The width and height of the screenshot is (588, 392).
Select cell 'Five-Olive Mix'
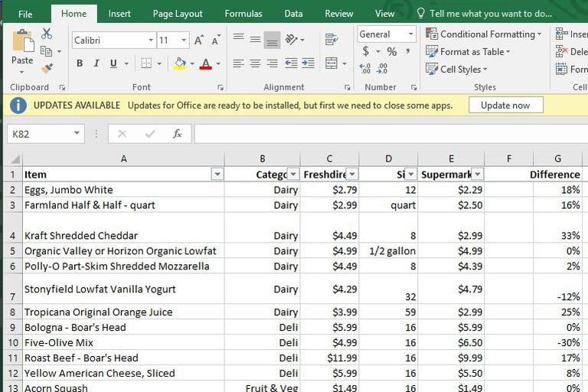click(123, 342)
